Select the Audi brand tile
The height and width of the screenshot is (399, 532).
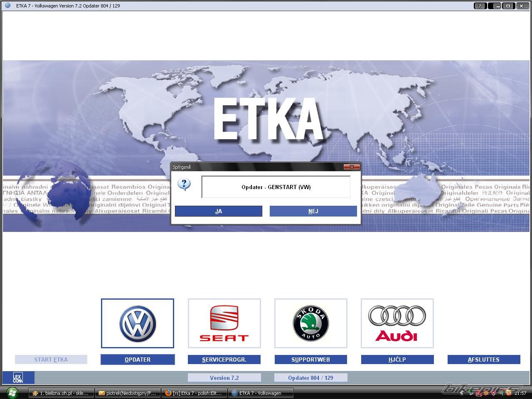coord(397,323)
